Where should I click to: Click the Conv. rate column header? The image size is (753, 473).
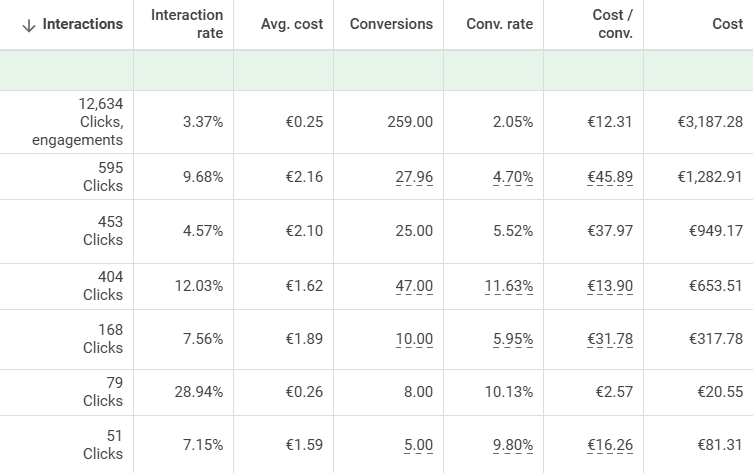point(500,24)
